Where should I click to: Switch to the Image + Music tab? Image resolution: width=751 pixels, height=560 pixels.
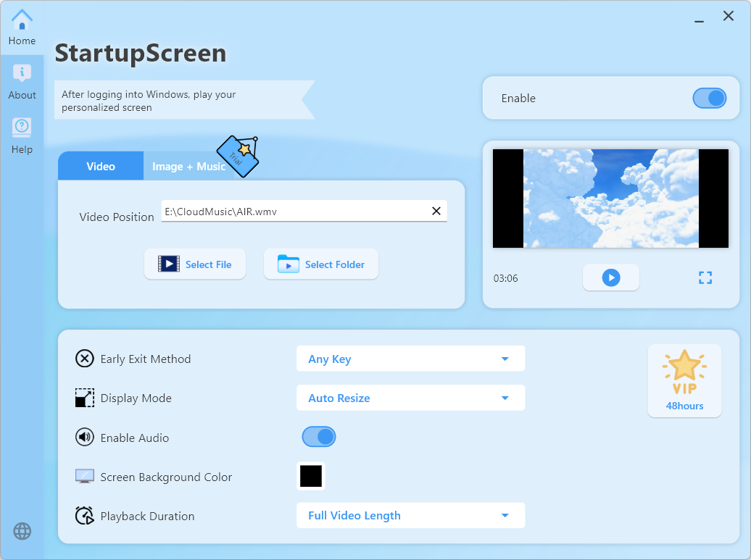point(188,167)
